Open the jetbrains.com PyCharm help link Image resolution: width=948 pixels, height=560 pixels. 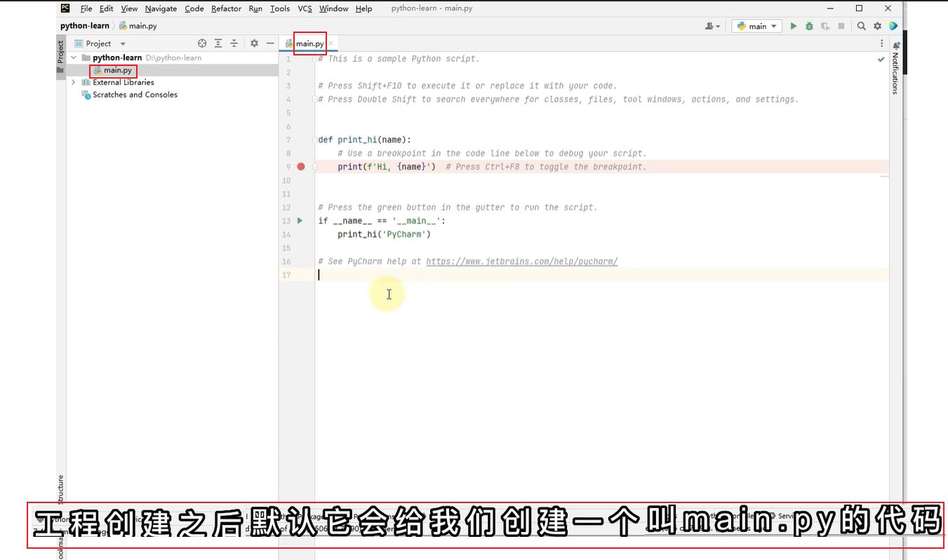[x=521, y=262]
